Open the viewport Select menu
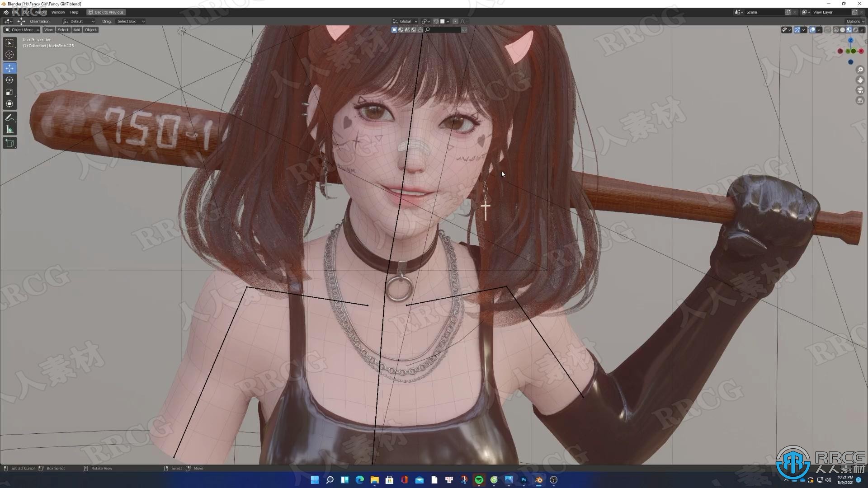This screenshot has height=488, width=868. tap(63, 30)
